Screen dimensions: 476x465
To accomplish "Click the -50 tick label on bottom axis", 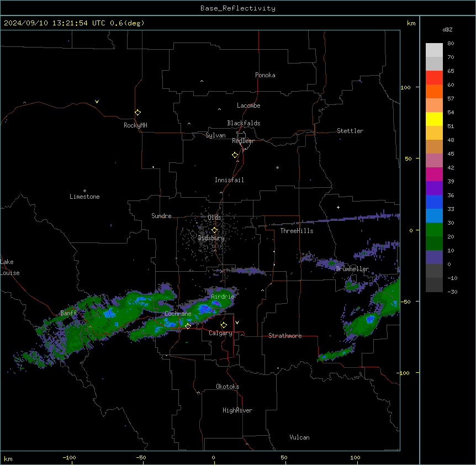I will [141, 457].
